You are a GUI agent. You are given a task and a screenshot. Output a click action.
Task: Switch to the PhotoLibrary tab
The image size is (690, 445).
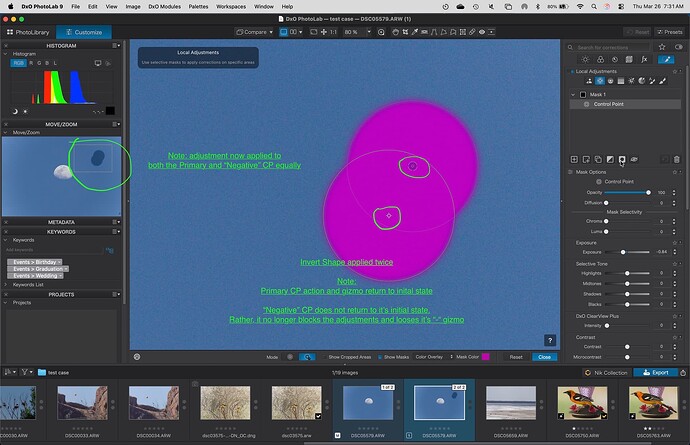coord(28,32)
